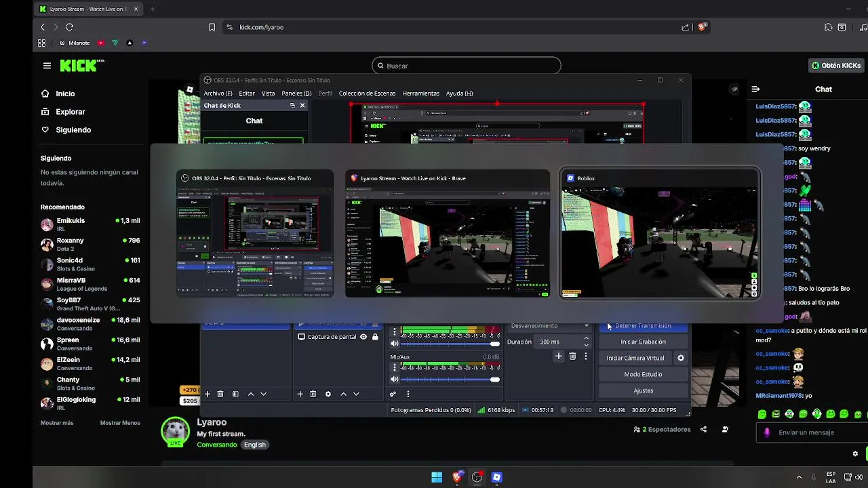868x488 pixels.
Task: Open the Kick hamburger sidebar menu
Action: (x=47, y=66)
